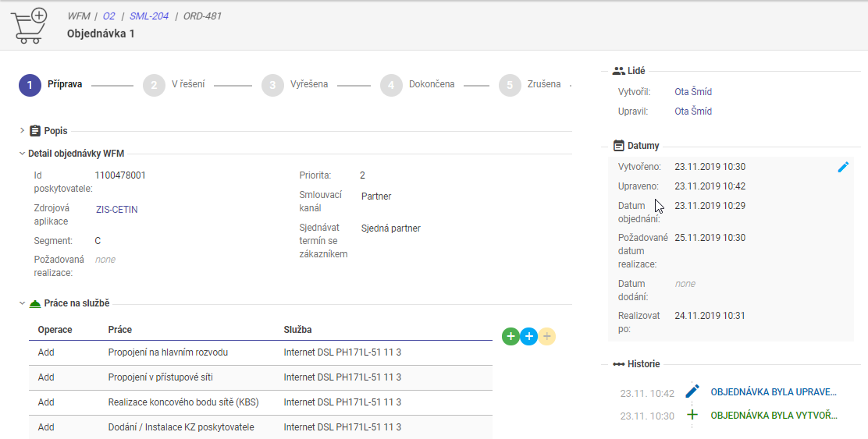Click the blue plus add button
The width and height of the screenshot is (868, 439).
point(528,336)
